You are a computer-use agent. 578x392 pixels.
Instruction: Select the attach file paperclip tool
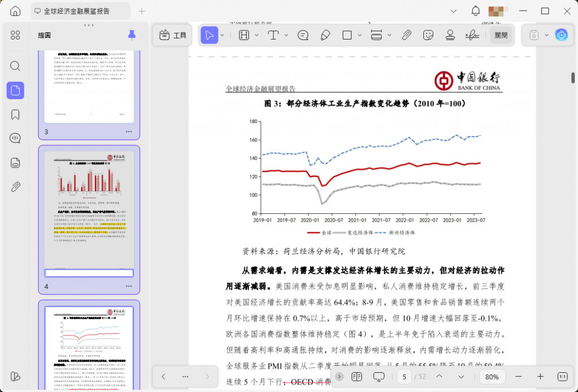tap(406, 36)
